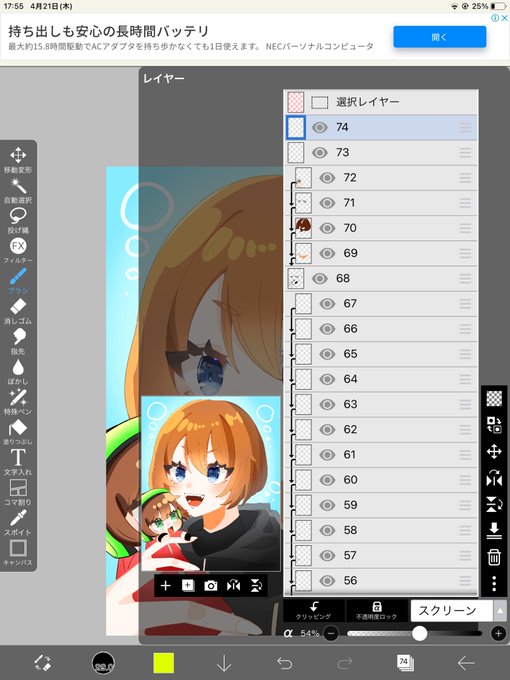The height and width of the screenshot is (680, 510).
Task: Open the Canvas tool
Action: point(18,552)
